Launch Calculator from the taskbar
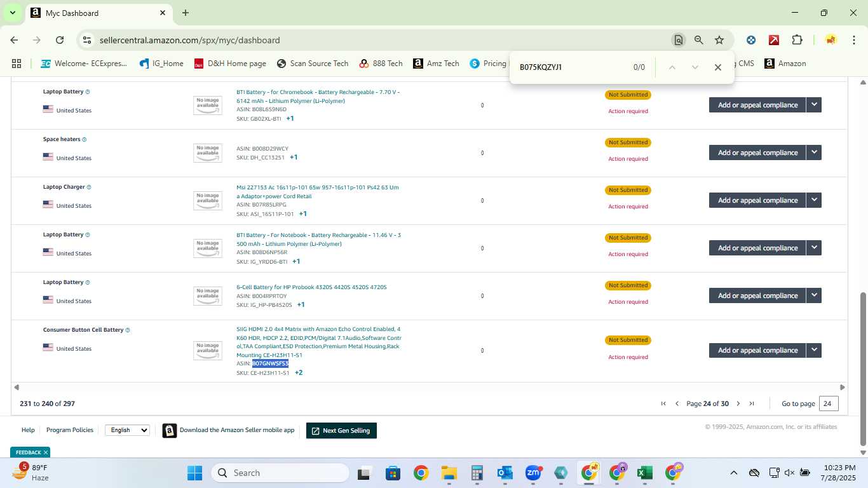 (477, 473)
